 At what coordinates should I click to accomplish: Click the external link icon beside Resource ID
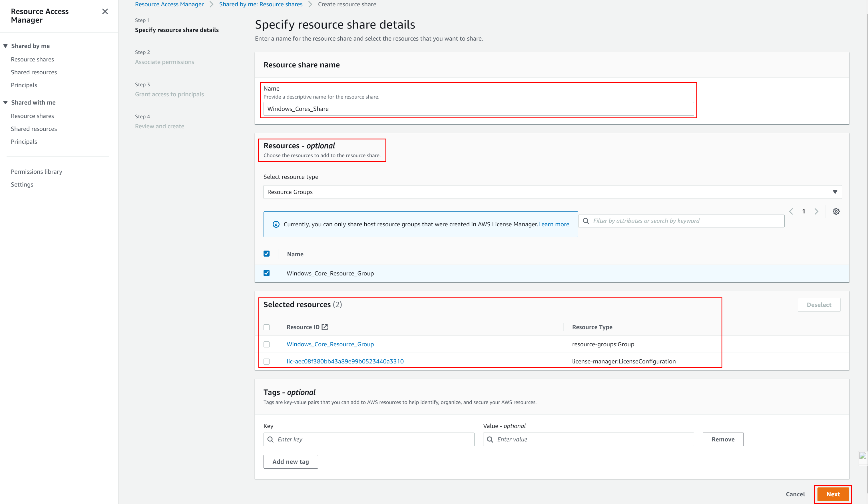[x=325, y=327]
